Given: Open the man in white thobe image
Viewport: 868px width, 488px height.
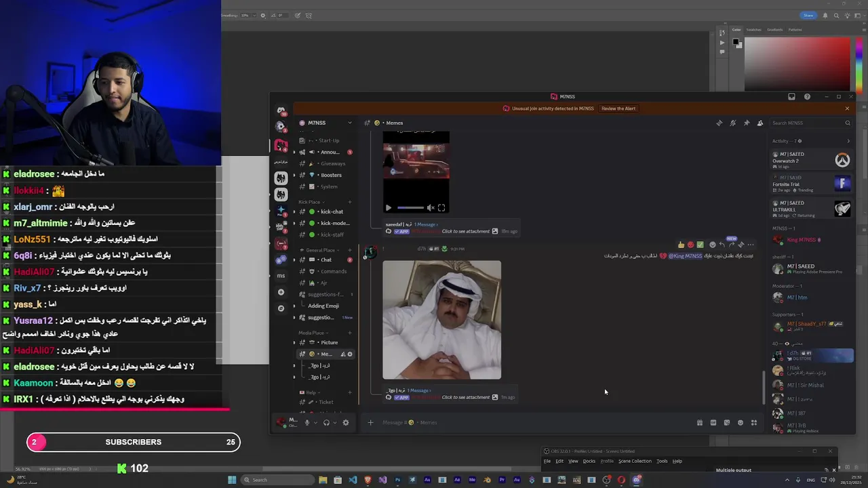Looking at the screenshot, I should coord(442,320).
